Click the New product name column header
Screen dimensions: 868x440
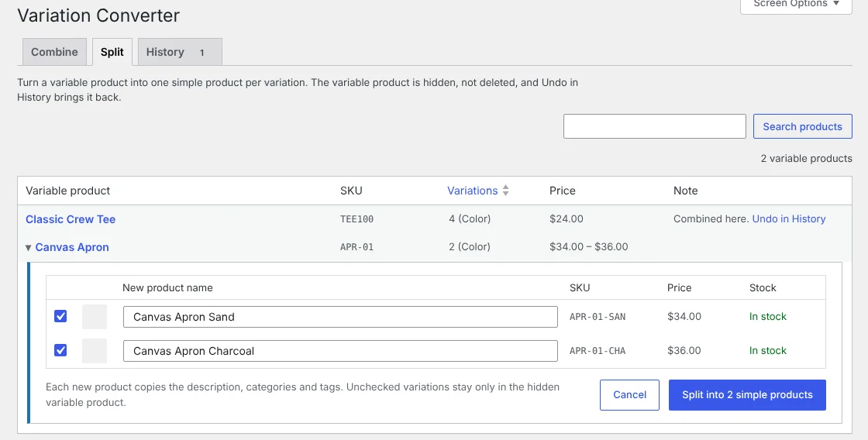point(167,288)
